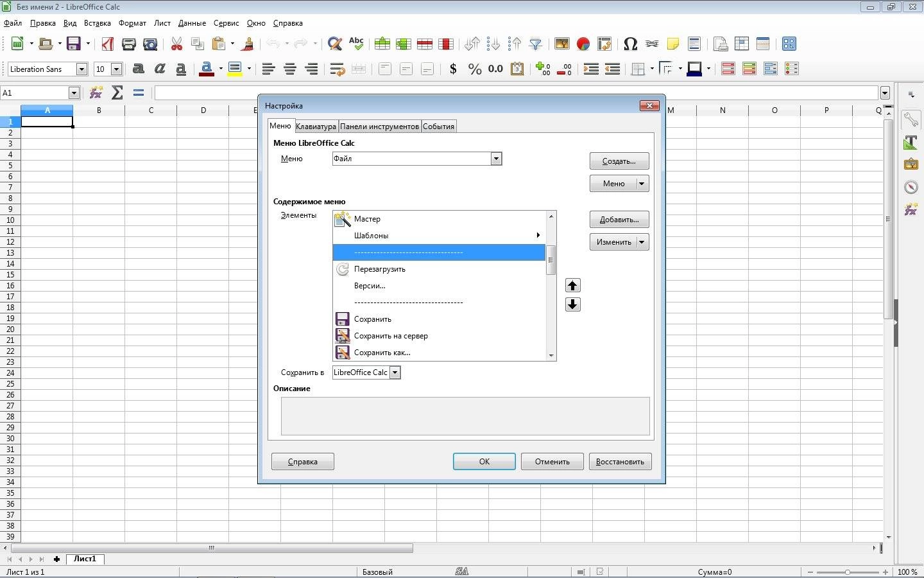
Task: Click Format as Percent icon
Action: (475, 69)
